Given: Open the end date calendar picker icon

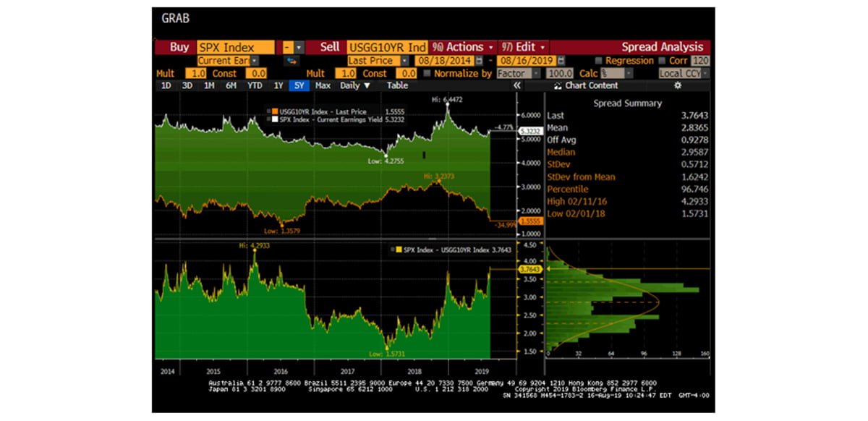Looking at the screenshot, I should (x=561, y=61).
